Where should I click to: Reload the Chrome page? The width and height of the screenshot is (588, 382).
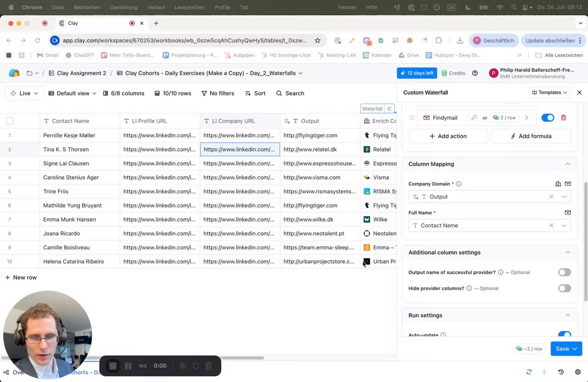(x=38, y=40)
